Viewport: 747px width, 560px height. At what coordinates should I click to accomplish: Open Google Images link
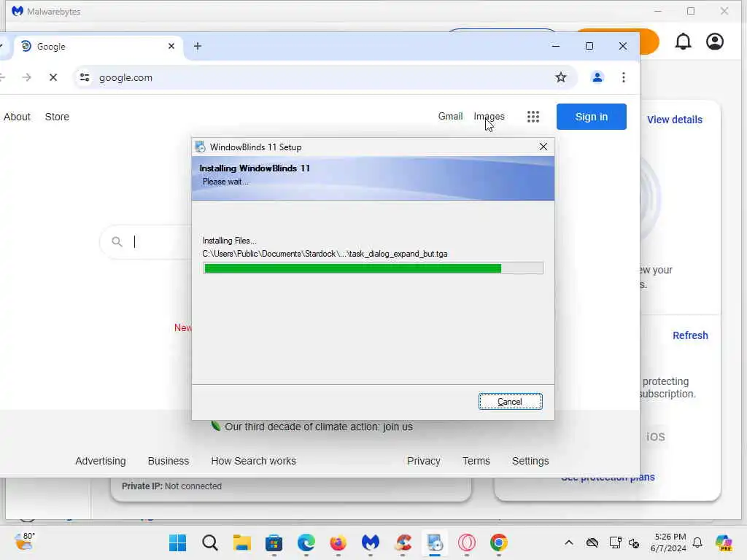click(x=489, y=116)
